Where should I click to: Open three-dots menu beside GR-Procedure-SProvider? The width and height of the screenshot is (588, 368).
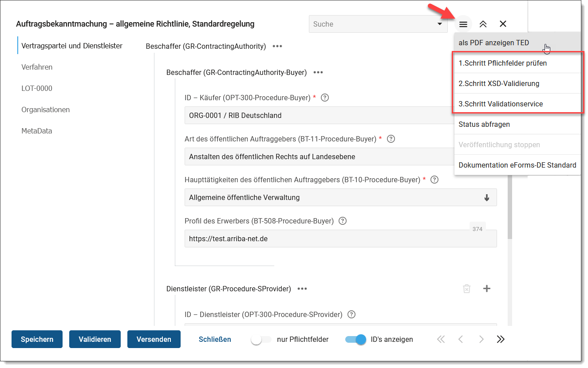click(x=302, y=289)
